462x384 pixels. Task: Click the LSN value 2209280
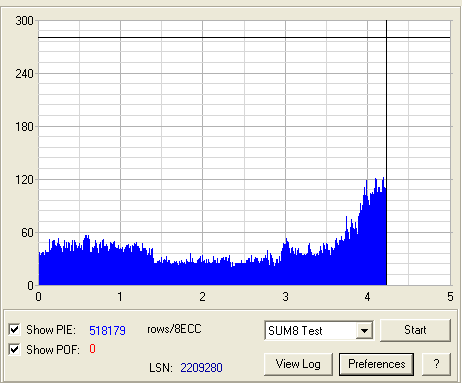pyautogui.click(x=201, y=368)
